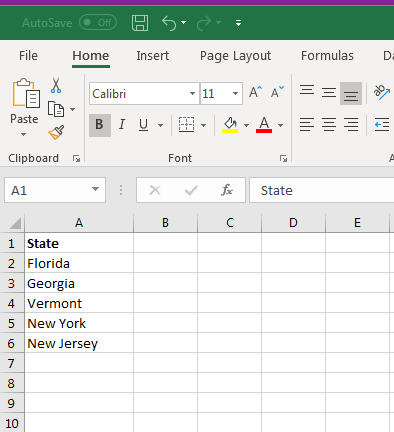Click the Cut scissors icon
The height and width of the screenshot is (432, 394).
pos(56,85)
